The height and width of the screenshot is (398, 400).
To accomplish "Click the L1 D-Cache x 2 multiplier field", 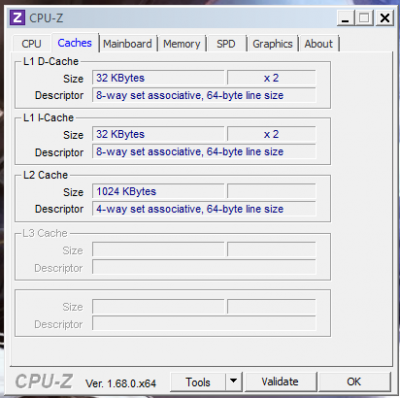I will (x=271, y=78).
